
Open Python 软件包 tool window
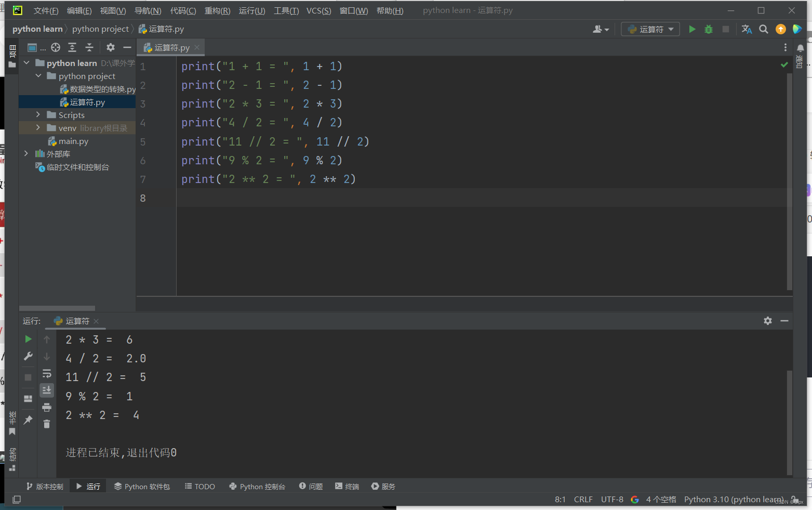click(x=142, y=486)
